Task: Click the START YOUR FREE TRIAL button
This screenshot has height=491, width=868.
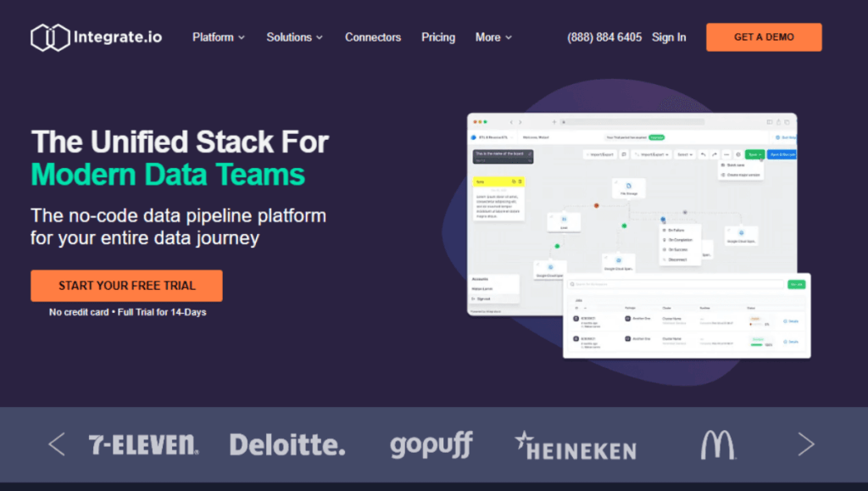Action: [125, 286]
